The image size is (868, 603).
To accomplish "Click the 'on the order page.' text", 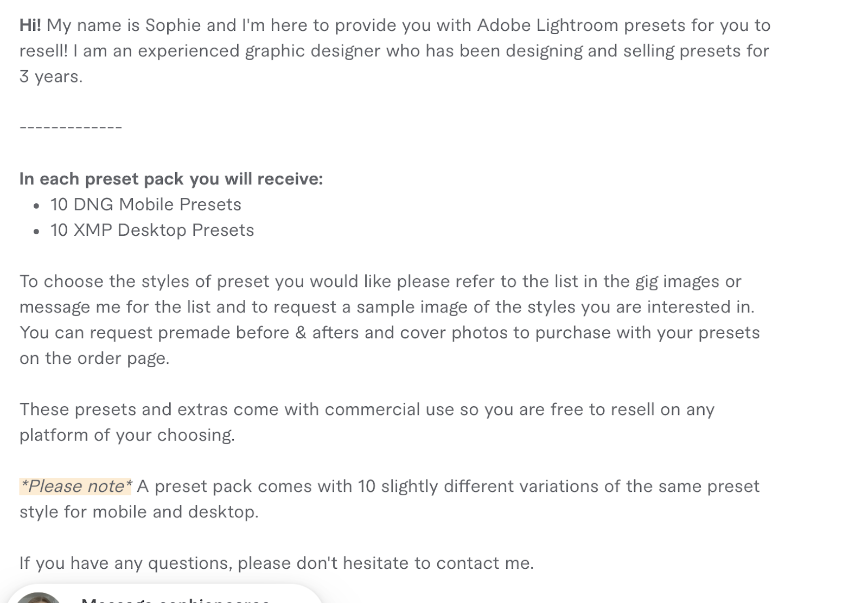I will point(94,358).
